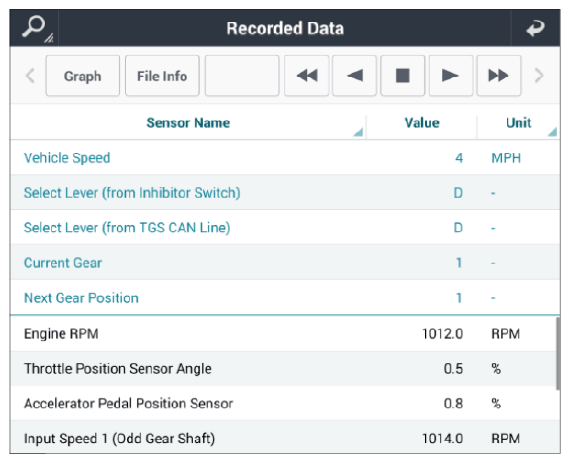Image resolution: width=570 pixels, height=463 pixels.
Task: Play the recorded data forward
Action: [x=451, y=76]
